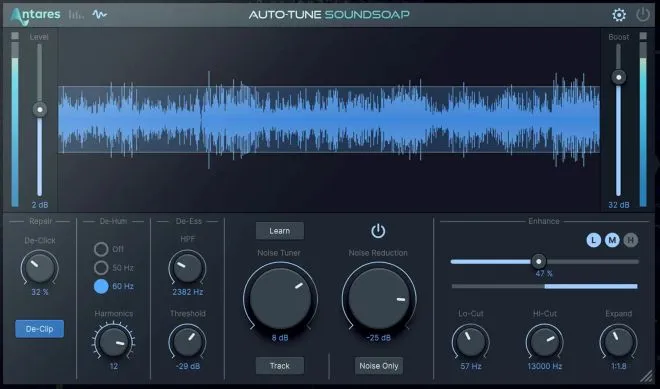Click the Expand ratio value 1:1.8

[619, 366]
